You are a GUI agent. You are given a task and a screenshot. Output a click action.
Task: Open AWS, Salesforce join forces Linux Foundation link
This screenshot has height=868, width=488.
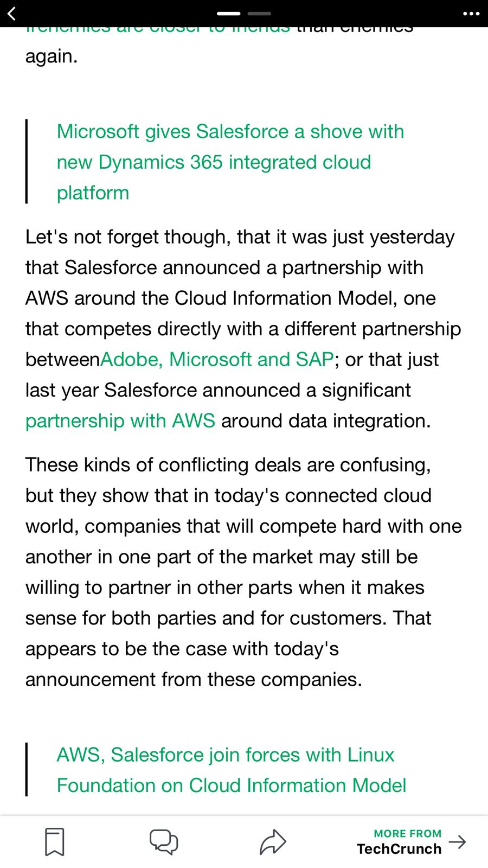pos(231,770)
